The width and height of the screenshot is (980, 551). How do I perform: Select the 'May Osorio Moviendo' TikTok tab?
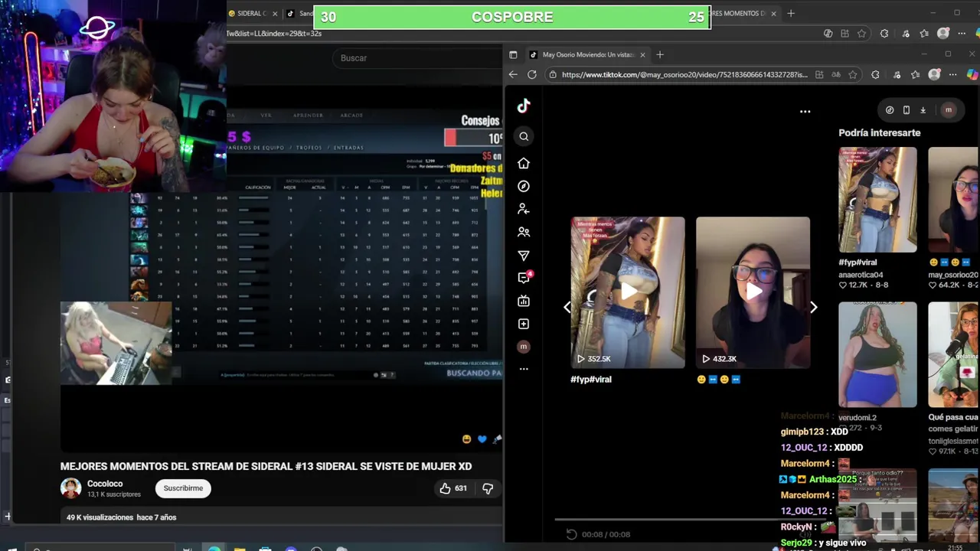tap(588, 54)
